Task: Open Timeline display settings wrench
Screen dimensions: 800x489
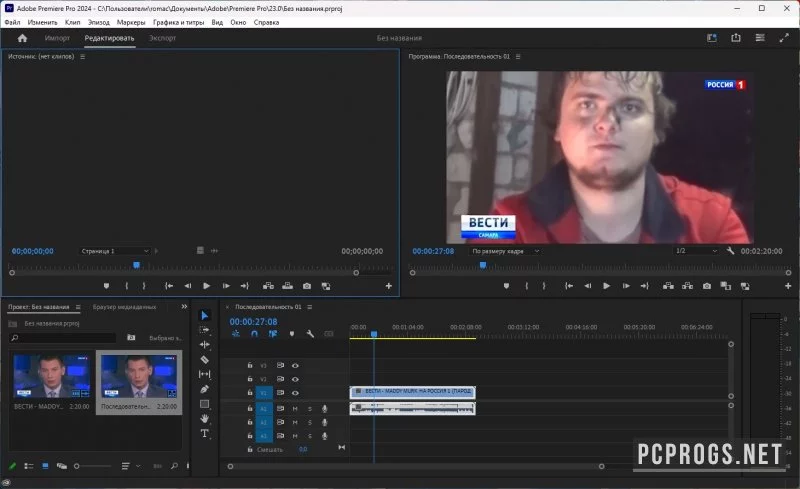Action: tap(310, 334)
